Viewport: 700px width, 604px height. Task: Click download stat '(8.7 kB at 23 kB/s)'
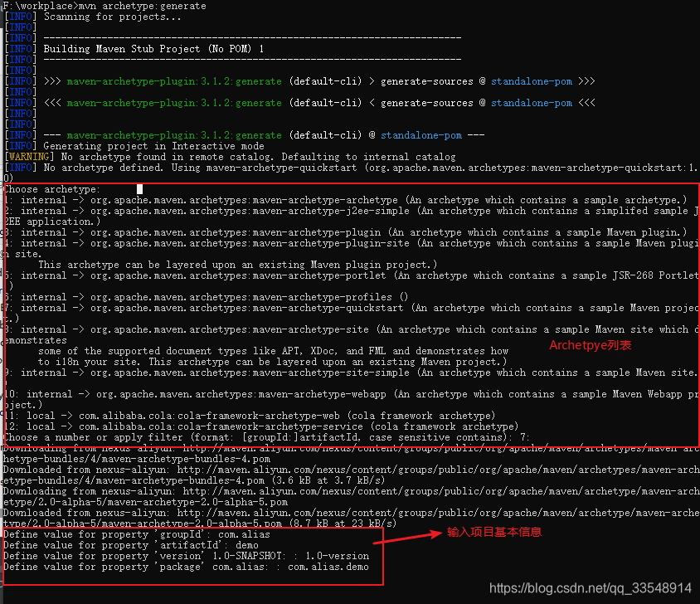343,524
